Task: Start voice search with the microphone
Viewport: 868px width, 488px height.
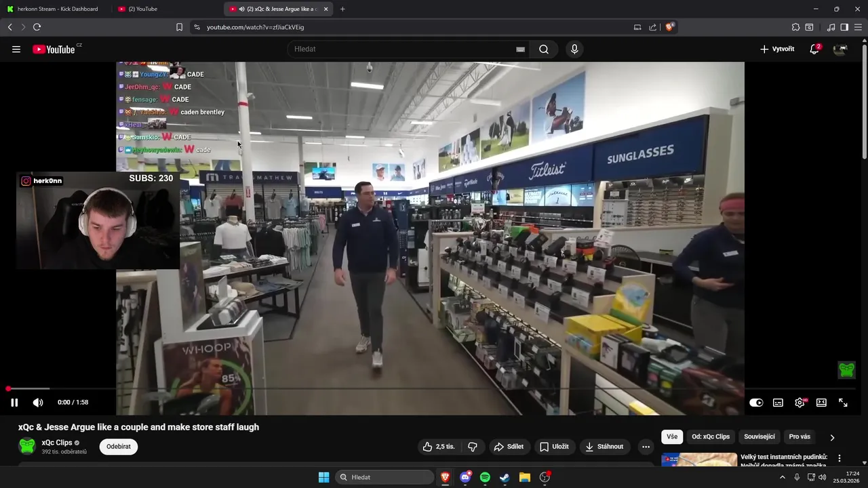Action: pos(574,49)
